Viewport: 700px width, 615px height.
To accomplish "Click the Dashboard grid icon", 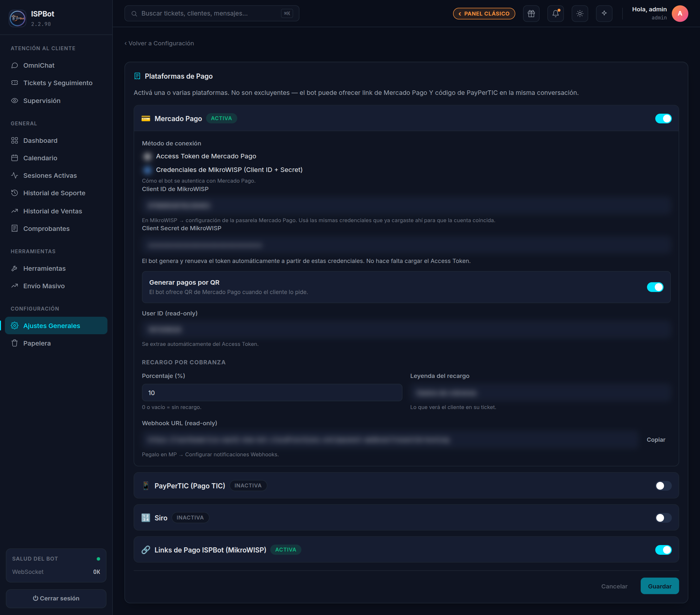I will pos(14,140).
